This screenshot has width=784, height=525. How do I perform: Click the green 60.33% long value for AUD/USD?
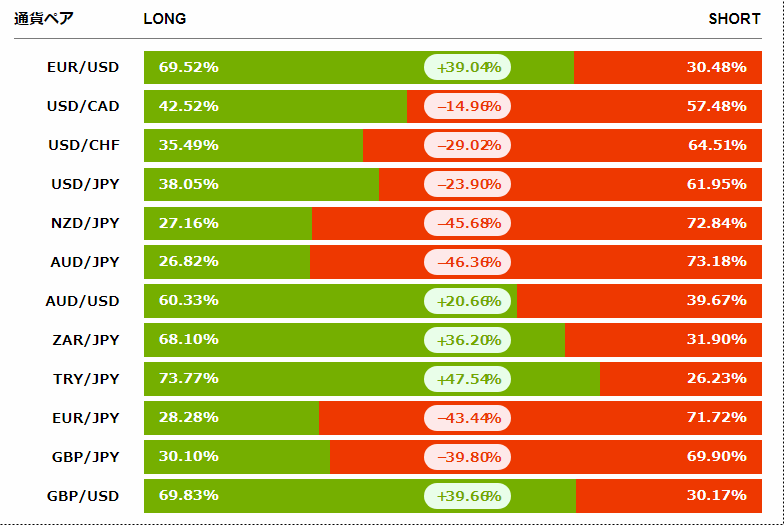(189, 301)
